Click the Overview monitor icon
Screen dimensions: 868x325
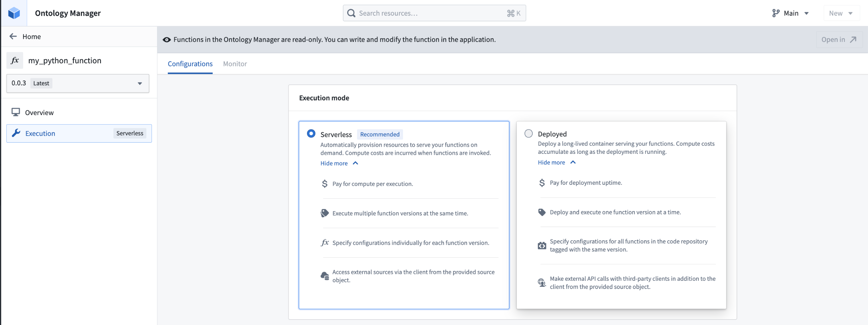(16, 112)
